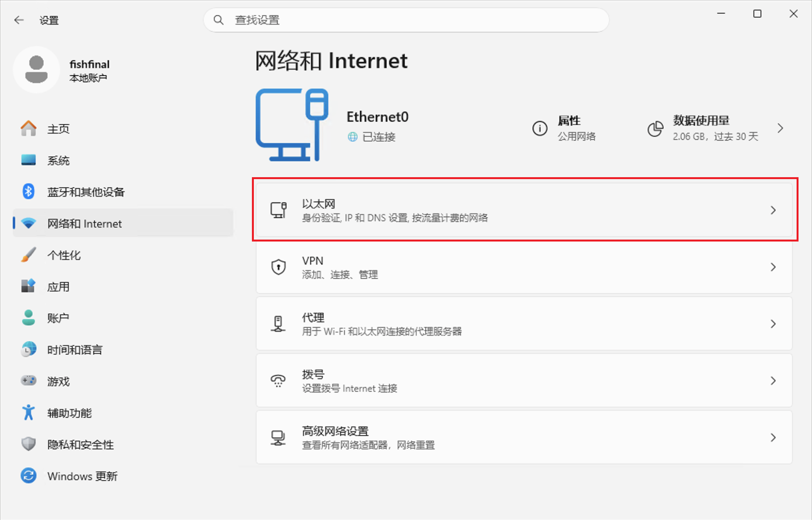Click the data usage pie icon
Screen dimensions: 812x520
[x=655, y=129]
